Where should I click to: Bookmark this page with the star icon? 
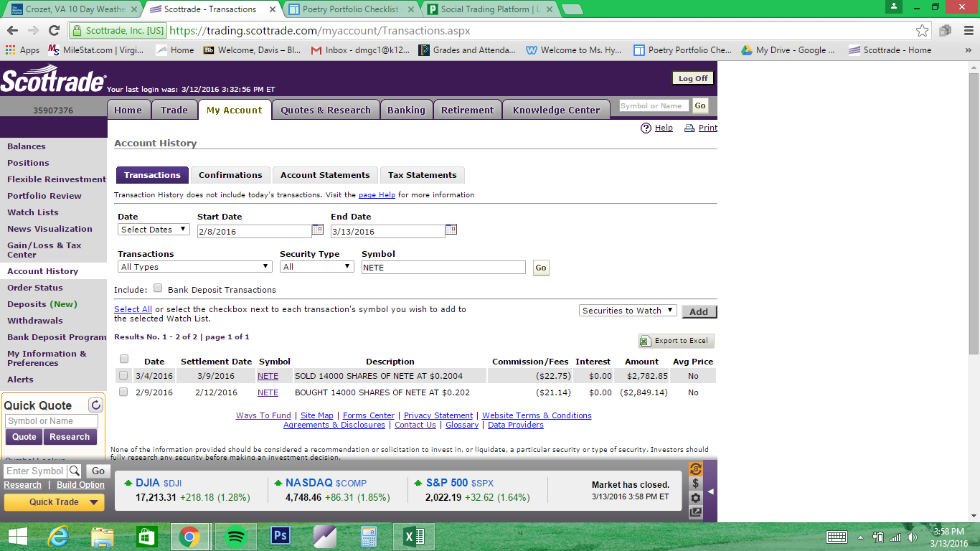tap(923, 31)
